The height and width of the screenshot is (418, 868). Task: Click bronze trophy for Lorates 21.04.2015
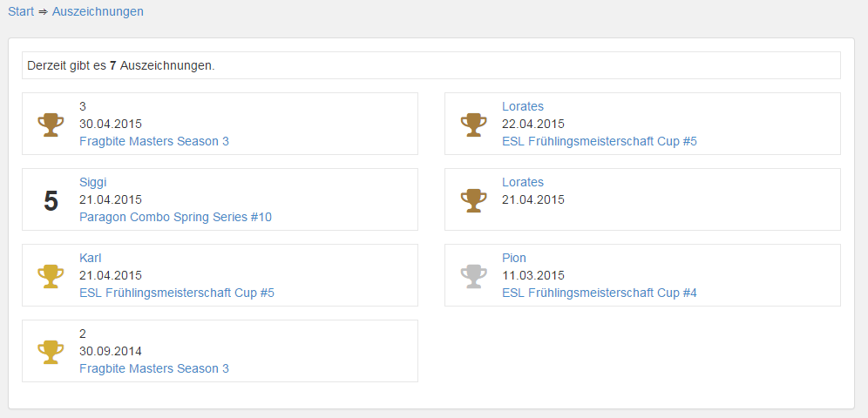pos(473,200)
